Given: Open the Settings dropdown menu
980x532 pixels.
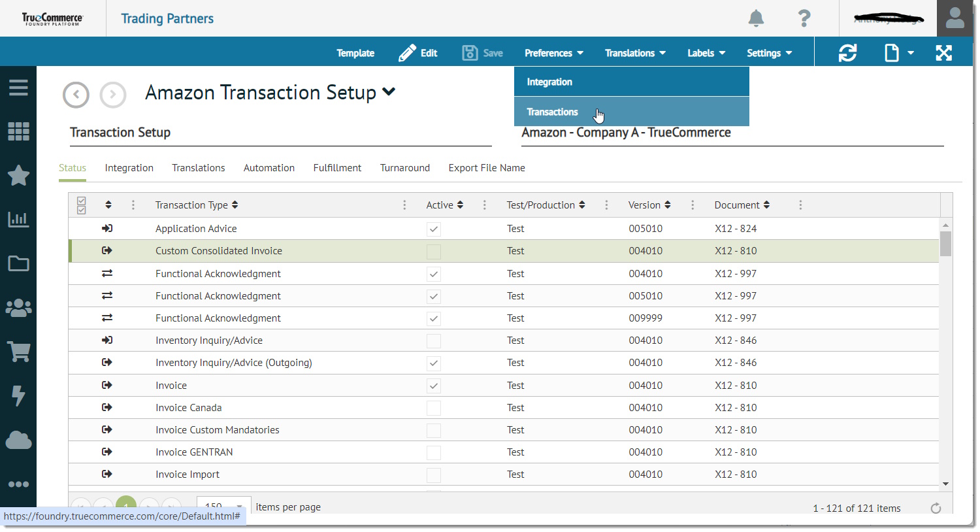Looking at the screenshot, I should 769,53.
